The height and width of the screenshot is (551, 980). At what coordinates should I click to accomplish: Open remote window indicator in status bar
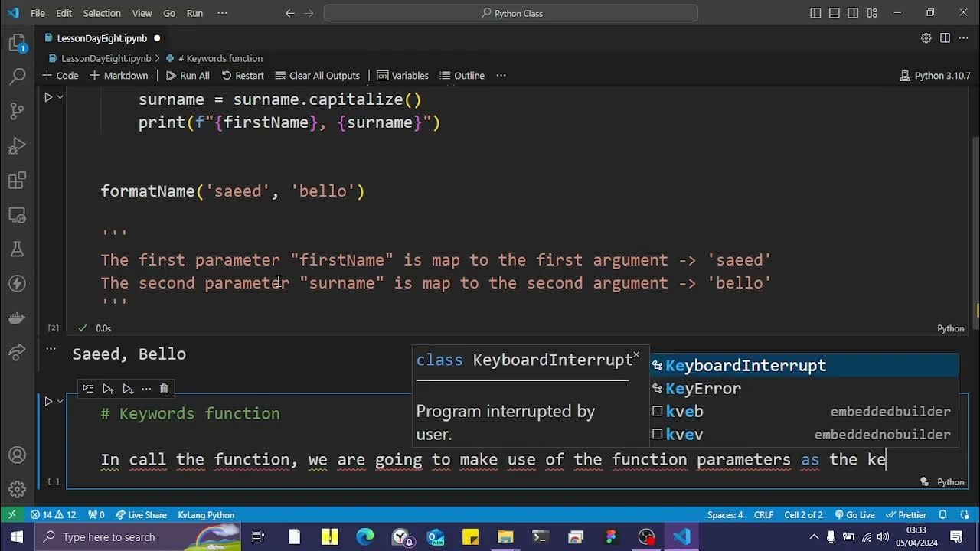tap(12, 515)
